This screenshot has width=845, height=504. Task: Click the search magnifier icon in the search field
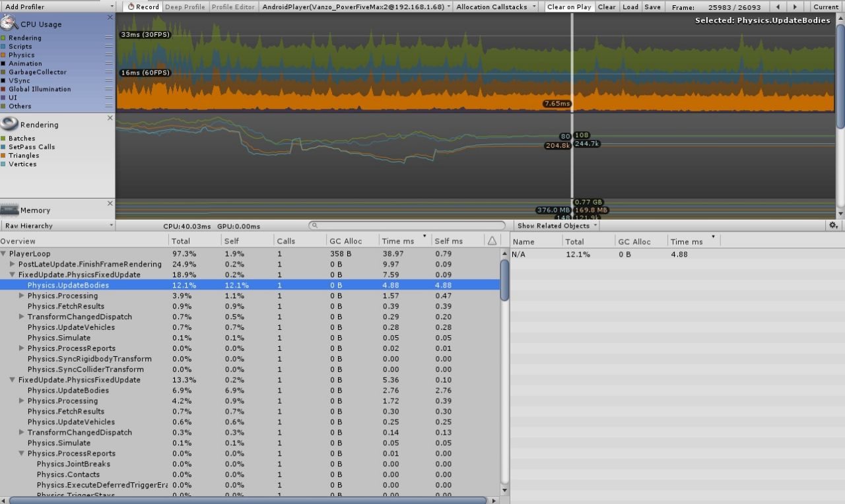pyautogui.click(x=316, y=226)
